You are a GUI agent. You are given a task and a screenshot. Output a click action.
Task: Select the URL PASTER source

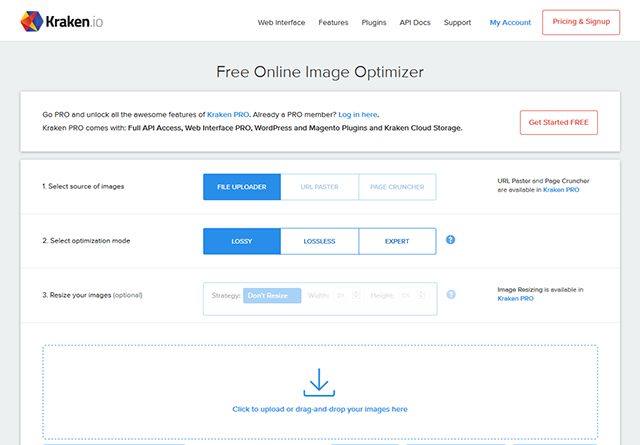click(319, 187)
